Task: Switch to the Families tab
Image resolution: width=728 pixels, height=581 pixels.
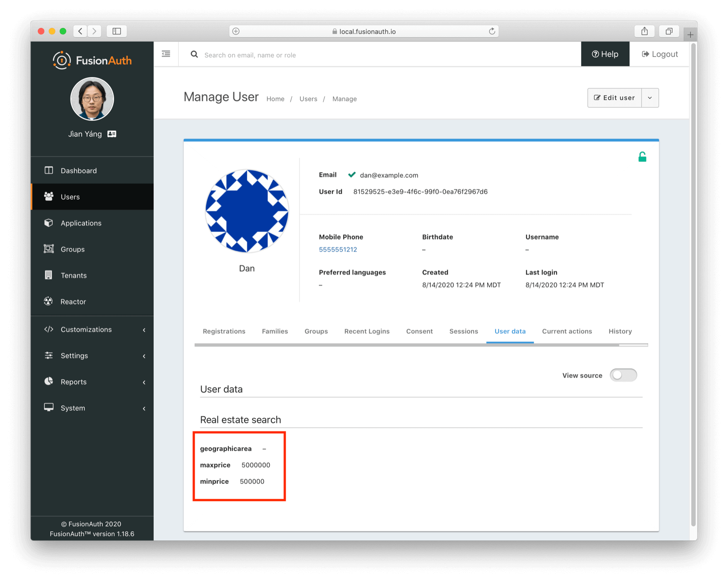Action: pyautogui.click(x=275, y=331)
